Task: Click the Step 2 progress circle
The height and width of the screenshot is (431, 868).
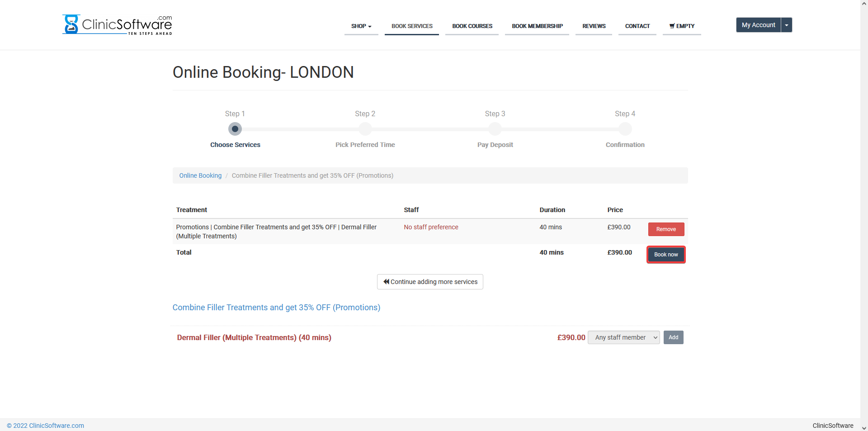Action: 365,129
